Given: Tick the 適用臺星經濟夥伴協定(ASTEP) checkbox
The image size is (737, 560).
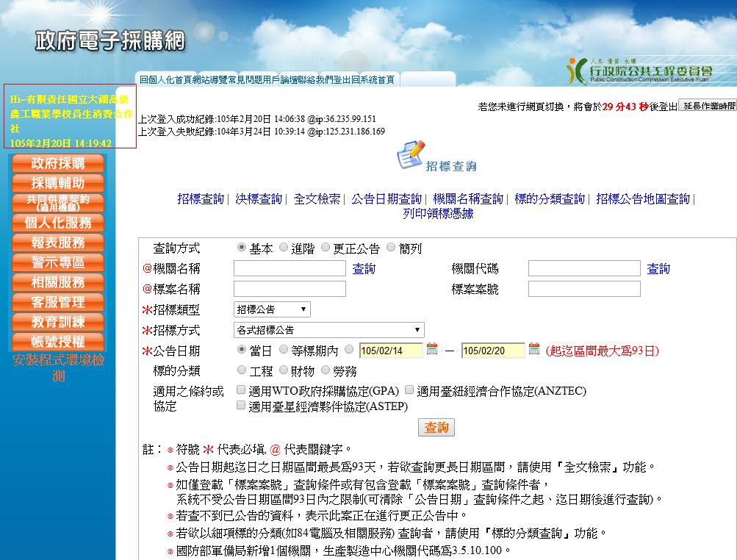Looking at the screenshot, I should 241,405.
